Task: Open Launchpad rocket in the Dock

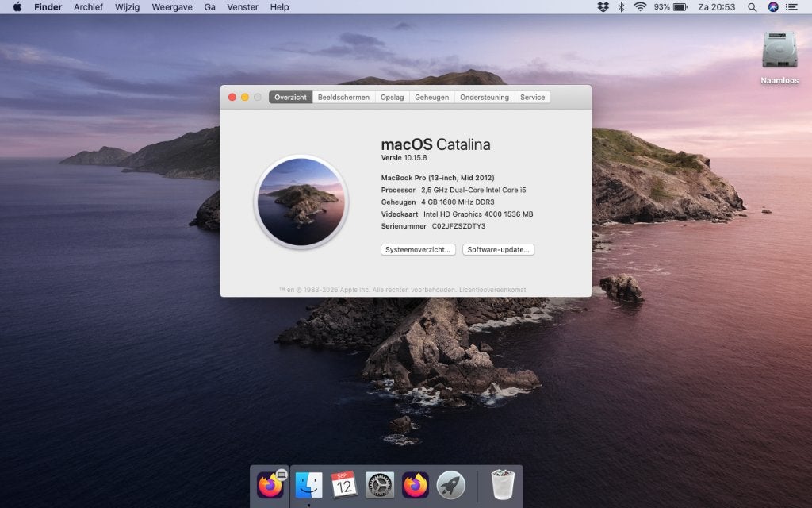Action: 450,485
